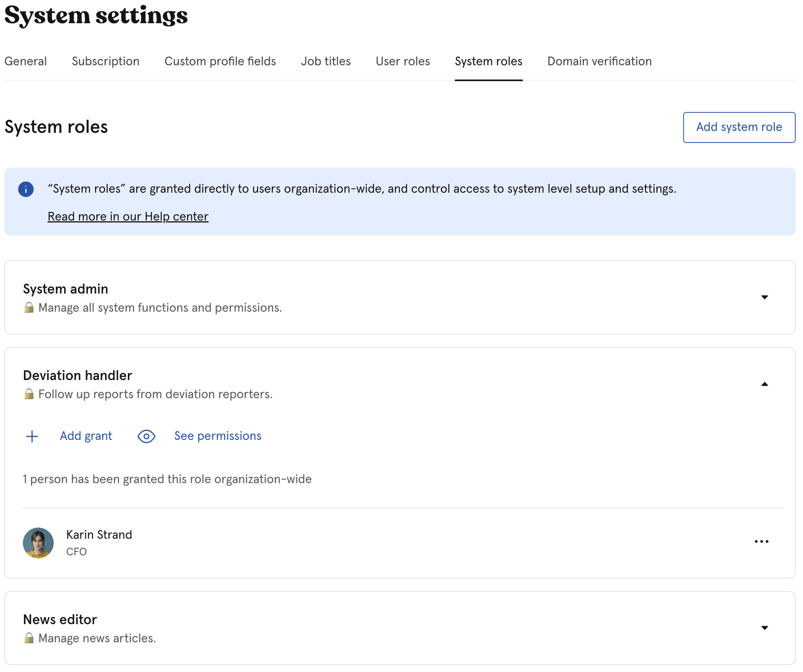The width and height of the screenshot is (803, 672).
Task: Click lock icon under News editor
Action: point(28,639)
